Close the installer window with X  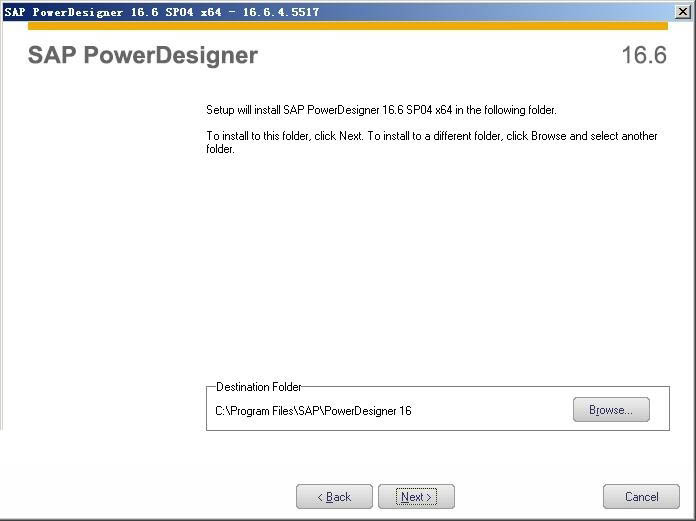683,12
